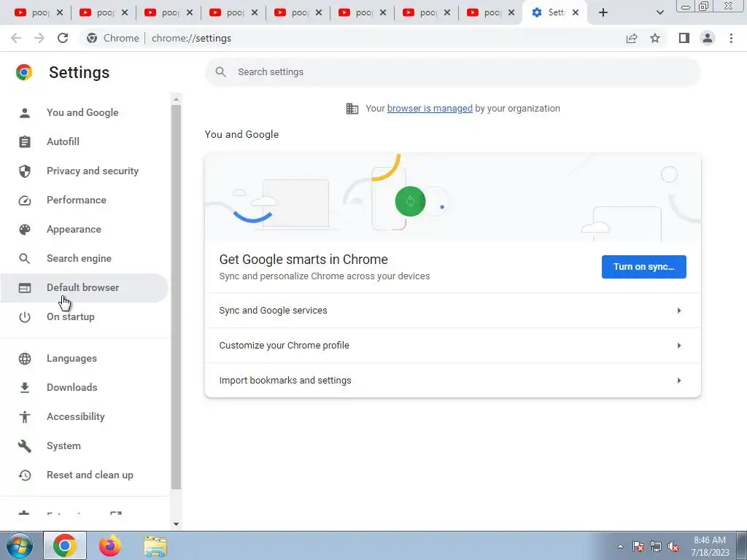The height and width of the screenshot is (560, 747).
Task: Click the Action Center flag tray icon
Action: (x=638, y=547)
